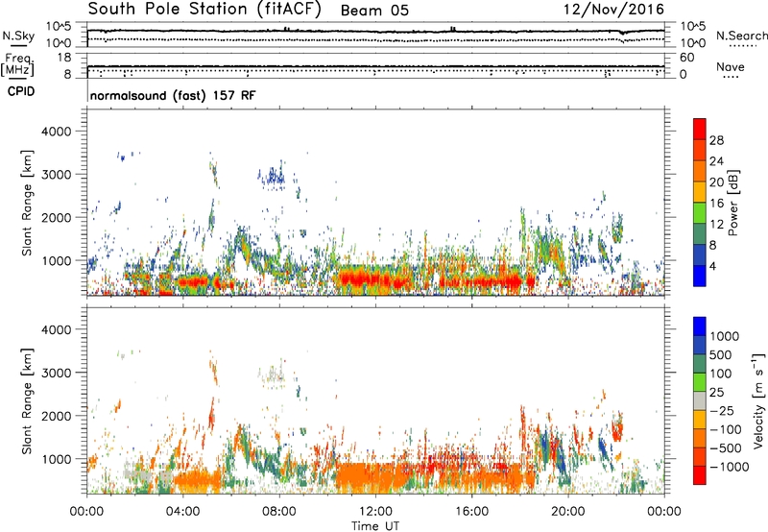Click the "20:00" time tick label

(567, 512)
